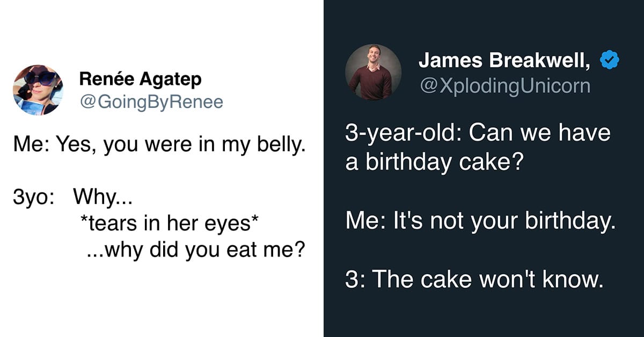Open the @XplodingUnicorn handle link

(x=504, y=85)
